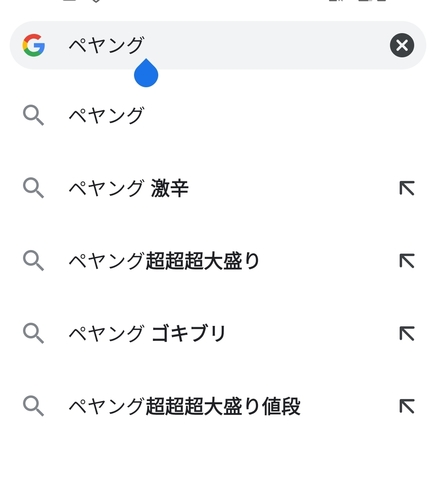The height and width of the screenshot is (500, 436).
Task: Select the first suggestion ペヤング
Action: point(218,116)
